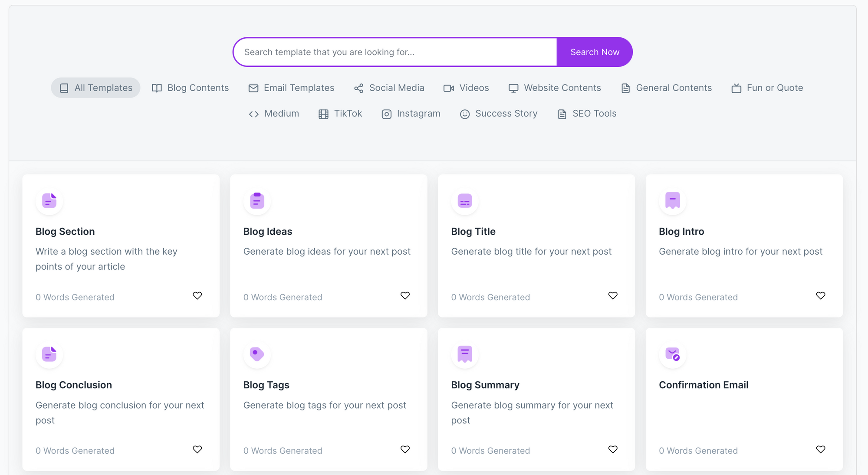This screenshot has width=868, height=475.
Task: Click the Blog Tags tag icon
Action: [x=257, y=354]
